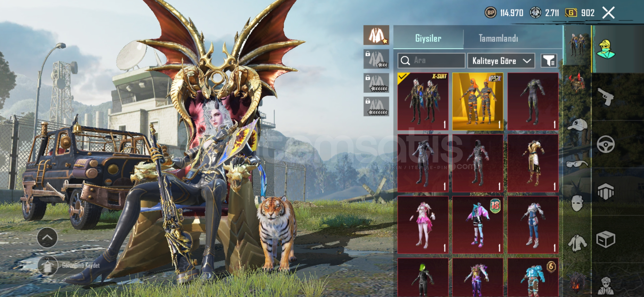
Task: Open the jacket clothing category icon
Action: click(x=577, y=243)
